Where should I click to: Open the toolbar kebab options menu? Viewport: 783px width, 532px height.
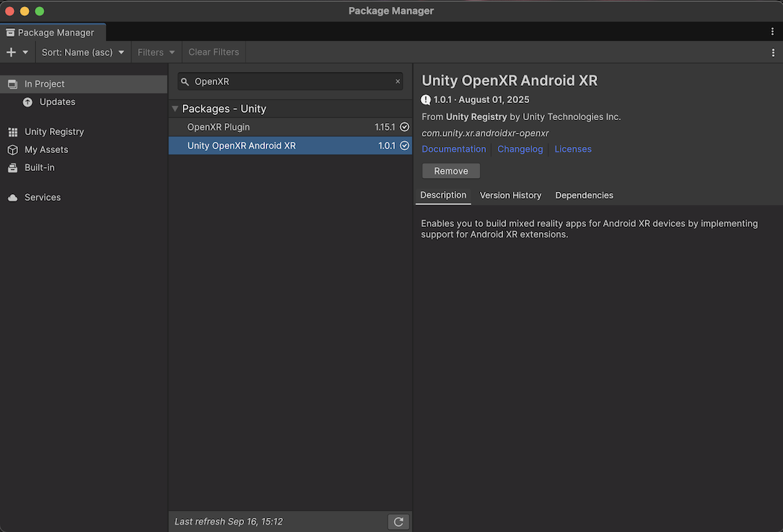(x=773, y=52)
